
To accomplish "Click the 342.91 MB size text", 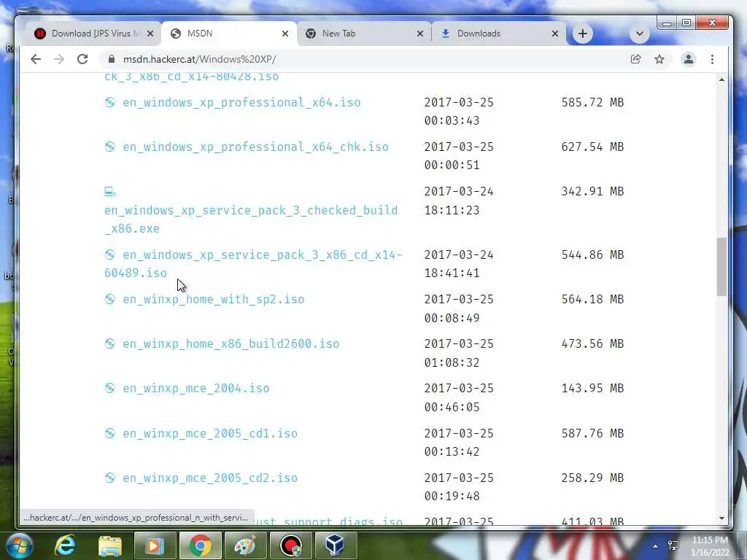I will pos(592,192).
